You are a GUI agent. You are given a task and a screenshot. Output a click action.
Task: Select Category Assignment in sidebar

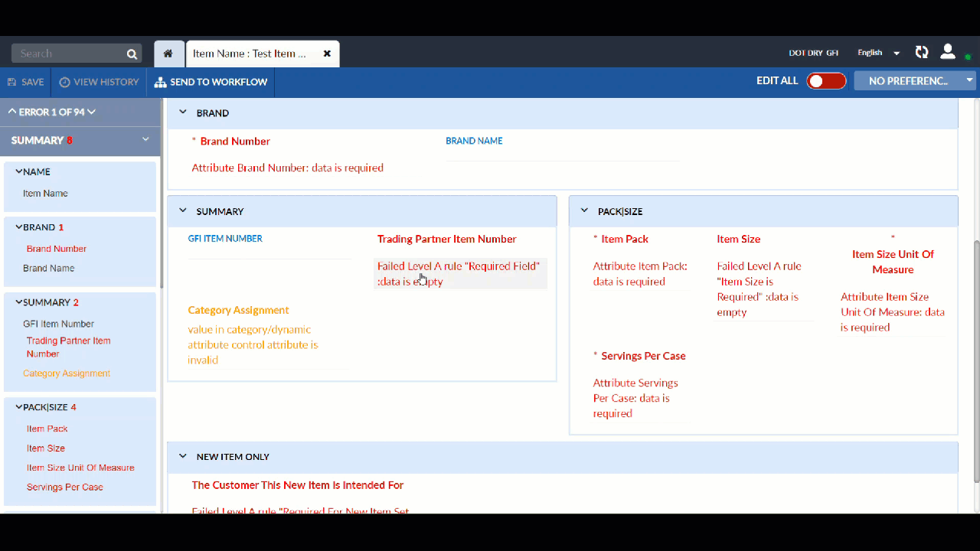[x=67, y=373]
